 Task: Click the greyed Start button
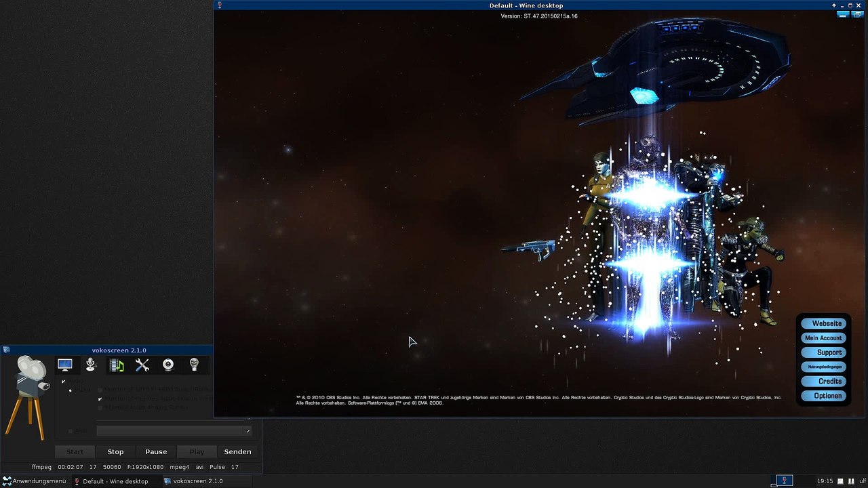(x=75, y=451)
